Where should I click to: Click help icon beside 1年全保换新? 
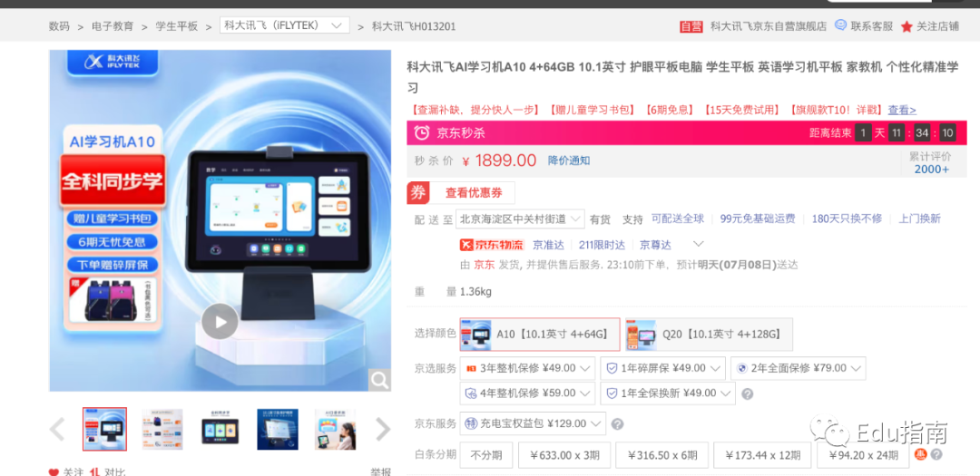coord(747,394)
